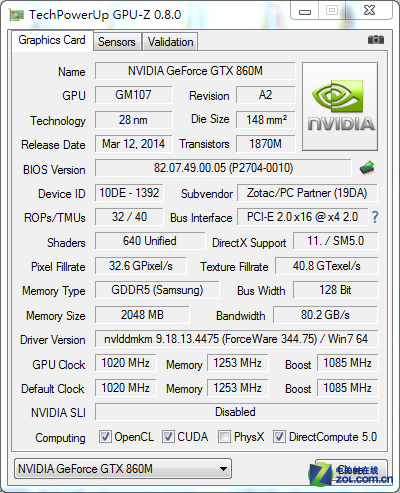Toggle the OpenCL checkbox
Viewport: 400px width, 493px height.
(105, 436)
